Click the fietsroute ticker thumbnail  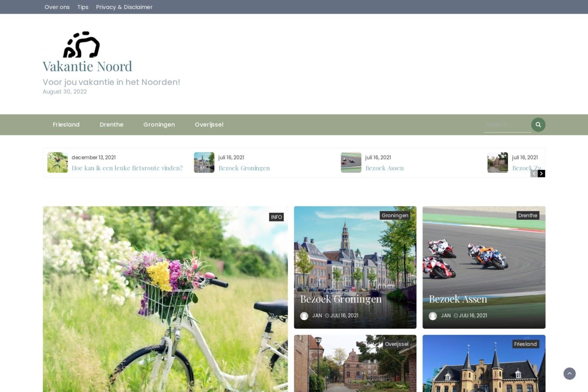click(x=57, y=163)
